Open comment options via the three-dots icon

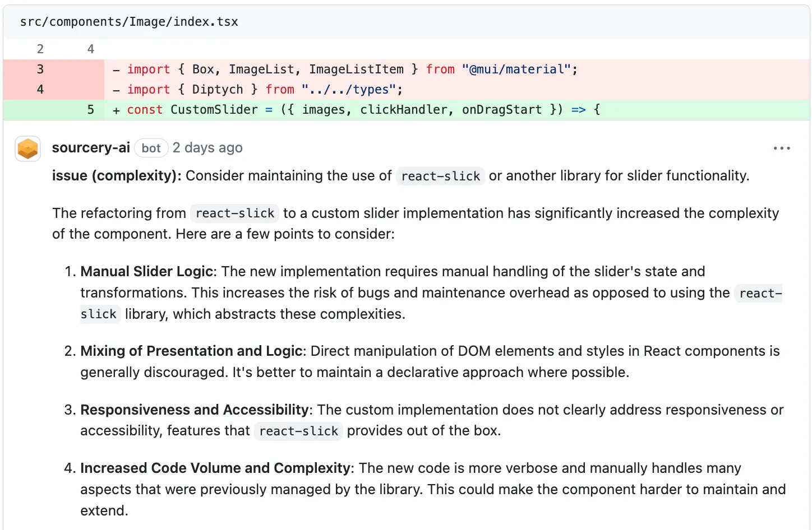tap(782, 148)
